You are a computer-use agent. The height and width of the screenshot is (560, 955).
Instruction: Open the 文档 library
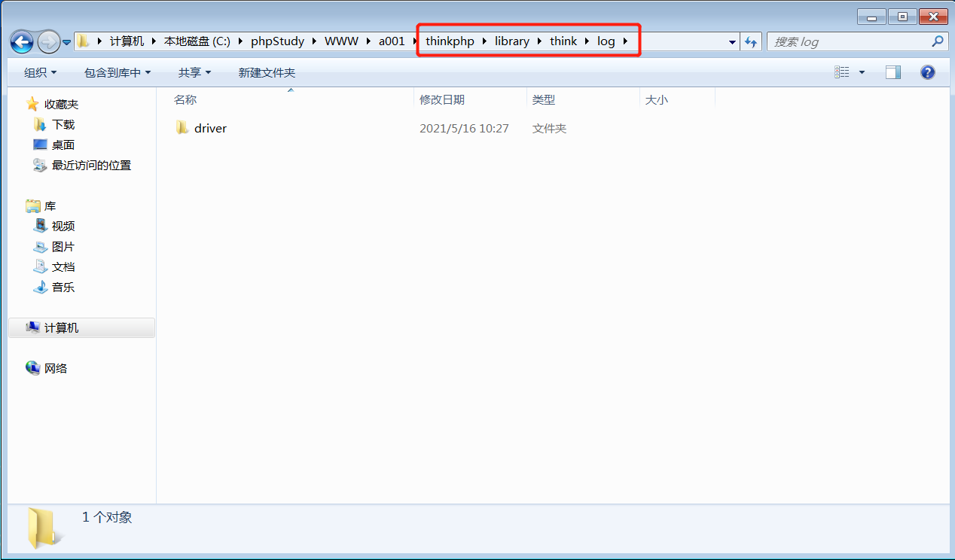[63, 267]
